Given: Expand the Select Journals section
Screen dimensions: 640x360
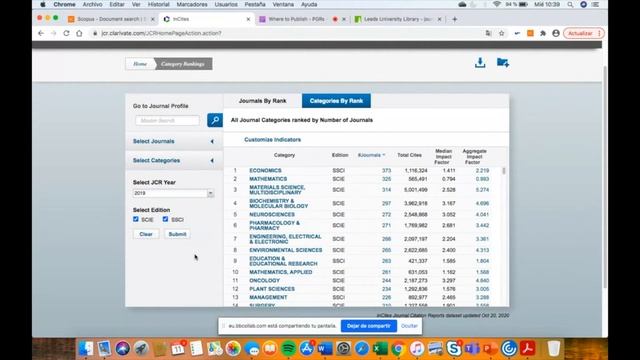Looking at the screenshot, I should [174, 141].
